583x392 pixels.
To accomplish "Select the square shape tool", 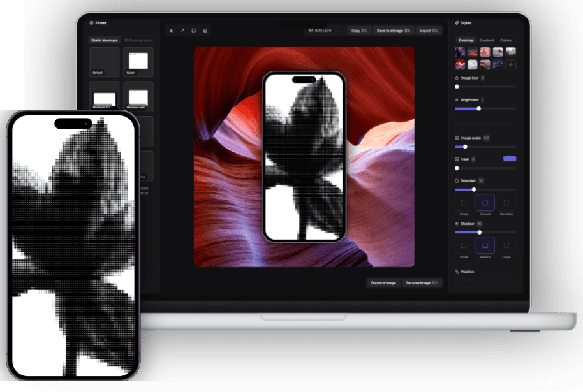I will point(194,31).
